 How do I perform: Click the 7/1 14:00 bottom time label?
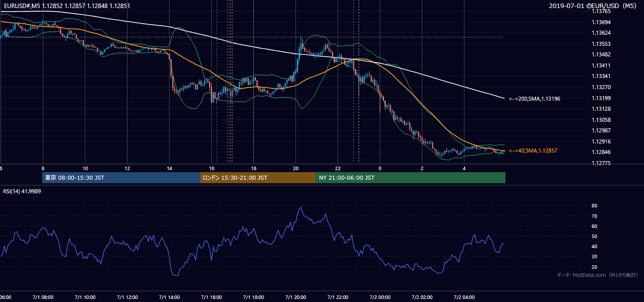(169, 297)
